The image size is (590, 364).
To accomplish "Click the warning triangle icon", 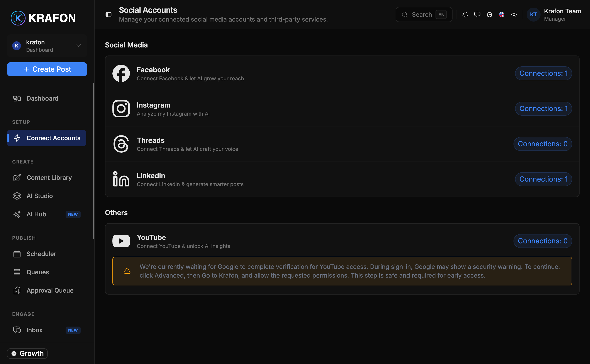I will (x=127, y=271).
